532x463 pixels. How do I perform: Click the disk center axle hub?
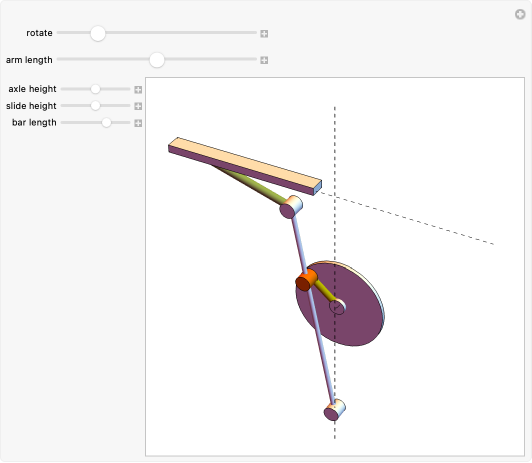tap(338, 307)
